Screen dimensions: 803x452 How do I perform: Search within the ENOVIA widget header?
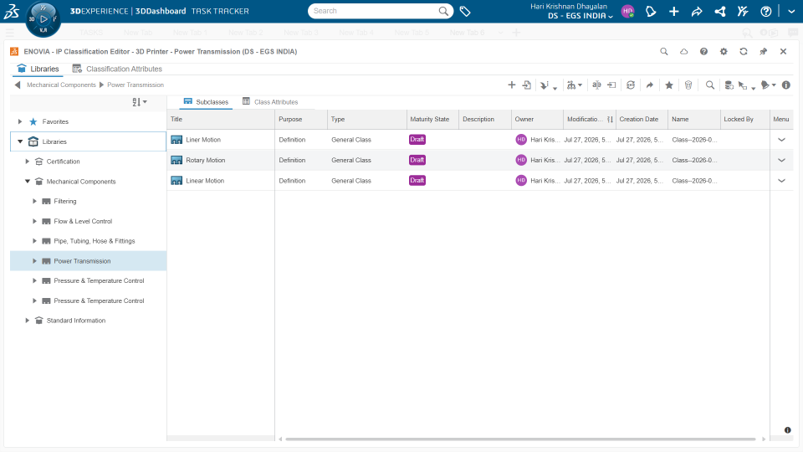pos(664,51)
